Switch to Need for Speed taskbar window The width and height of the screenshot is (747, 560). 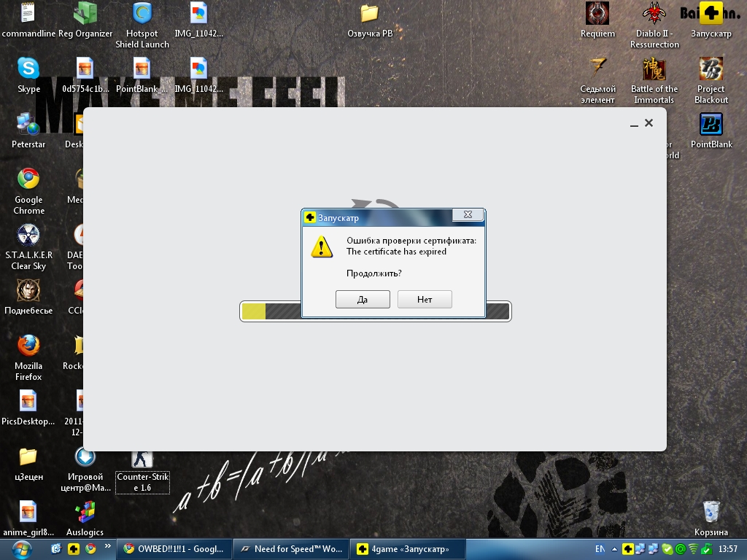click(x=292, y=549)
